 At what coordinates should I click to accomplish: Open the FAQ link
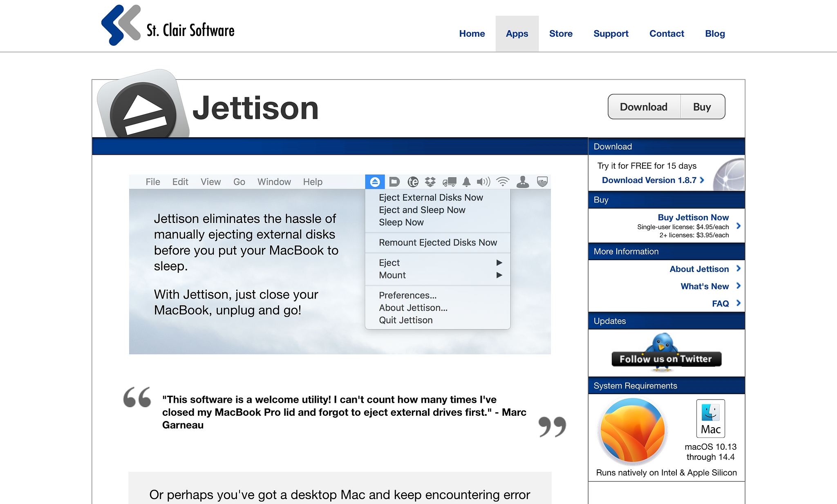point(720,303)
